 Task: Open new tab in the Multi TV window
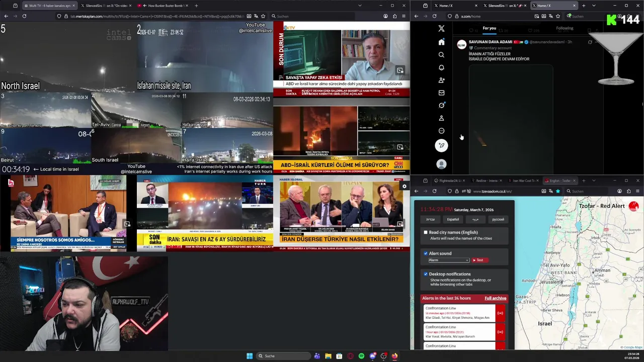point(196,6)
